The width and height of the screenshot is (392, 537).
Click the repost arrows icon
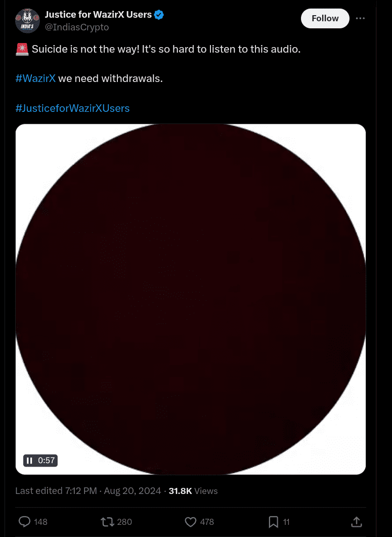[107, 522]
